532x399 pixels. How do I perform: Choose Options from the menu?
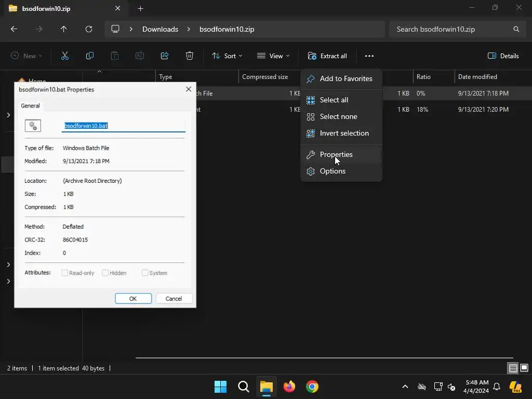(x=341, y=171)
